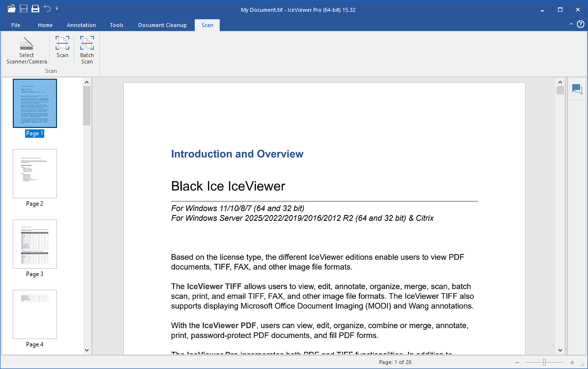Click the document scroll up arrow
The height and width of the screenshot is (369, 588).
point(560,82)
